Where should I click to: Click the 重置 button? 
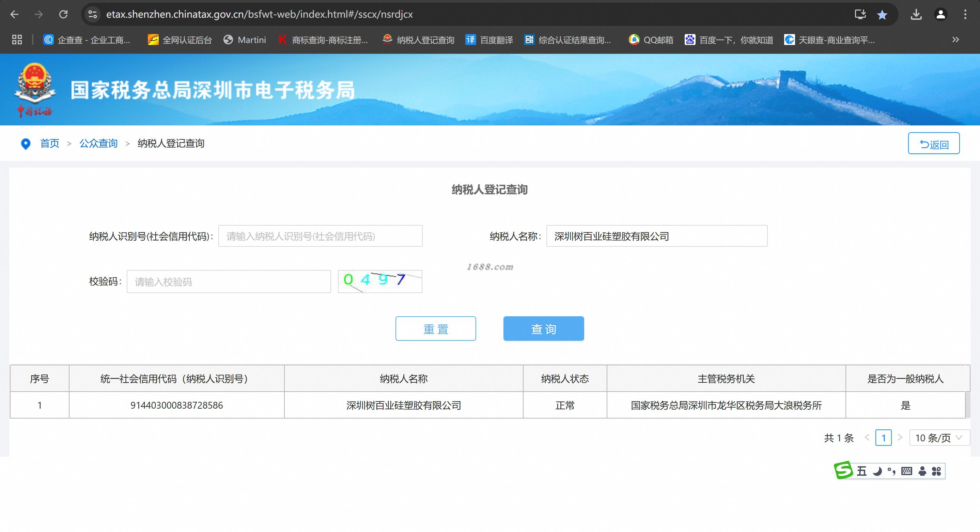435,329
